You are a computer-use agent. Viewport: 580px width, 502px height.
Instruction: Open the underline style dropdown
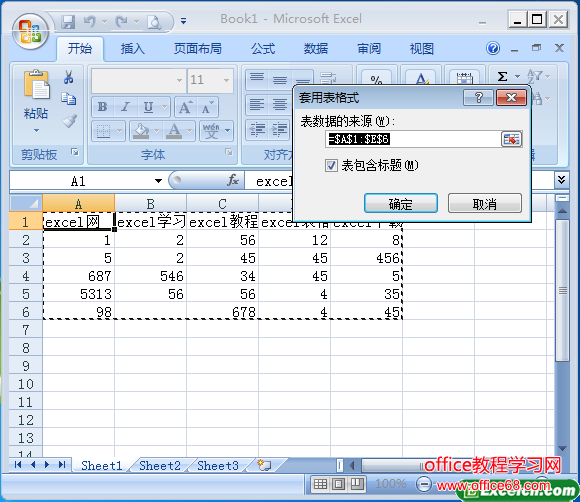point(165,107)
